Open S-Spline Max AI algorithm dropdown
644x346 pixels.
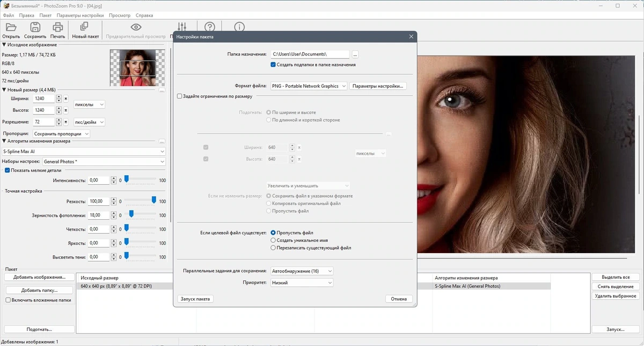pos(83,152)
